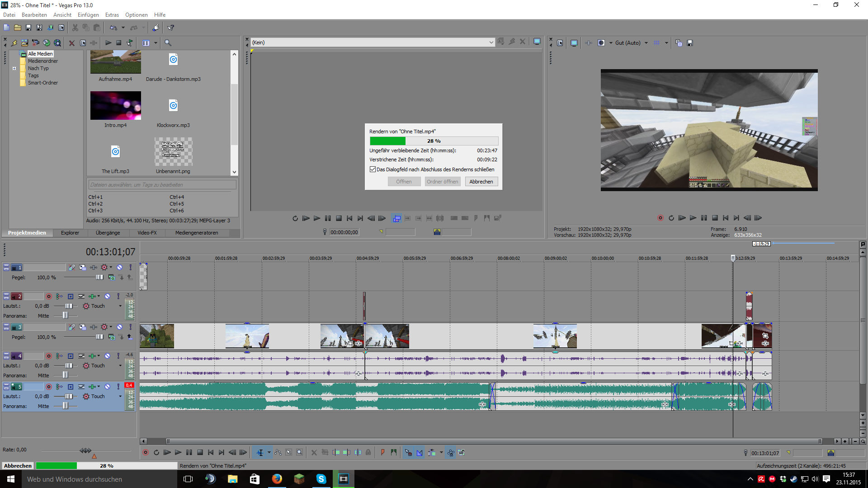Open preview grid overlays dropdown arrow
The image size is (868, 488).
[x=666, y=43]
